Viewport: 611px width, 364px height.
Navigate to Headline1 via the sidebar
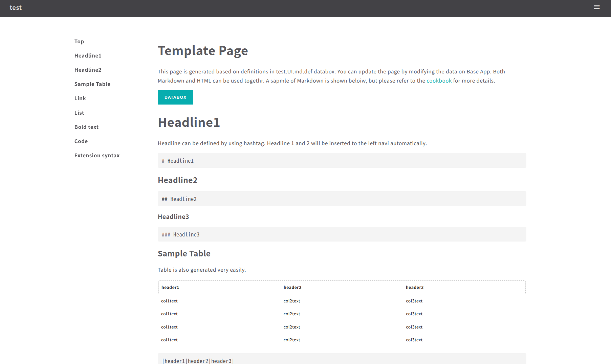(88, 55)
